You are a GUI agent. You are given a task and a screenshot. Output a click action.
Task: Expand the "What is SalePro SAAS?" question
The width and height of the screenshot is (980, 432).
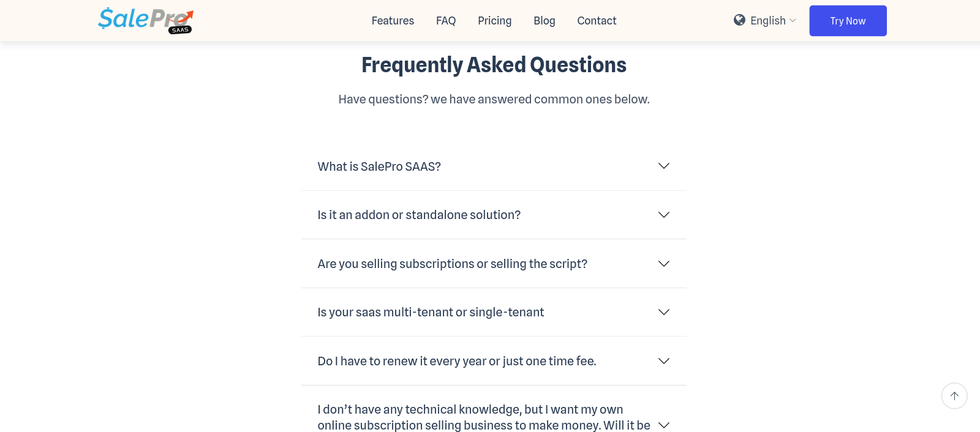point(379,166)
